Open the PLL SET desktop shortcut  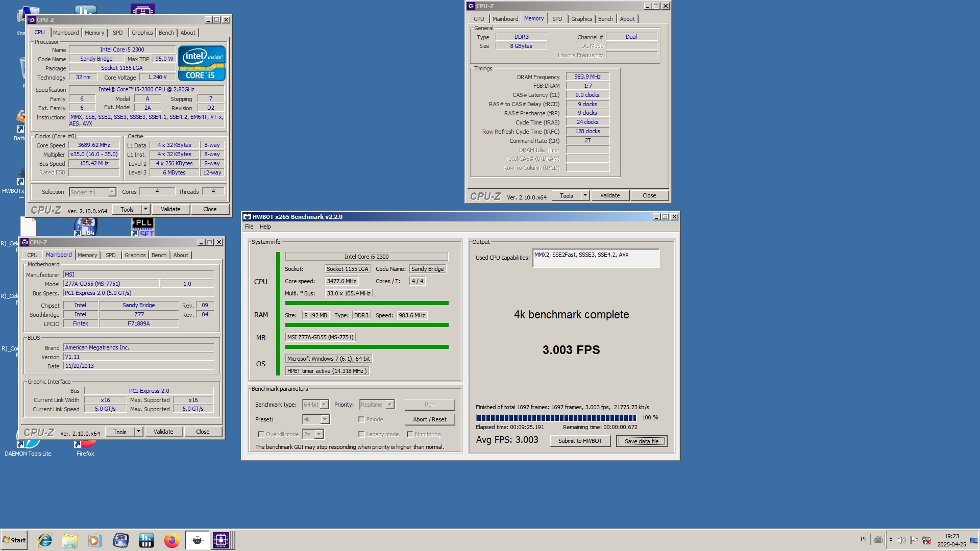(x=143, y=227)
